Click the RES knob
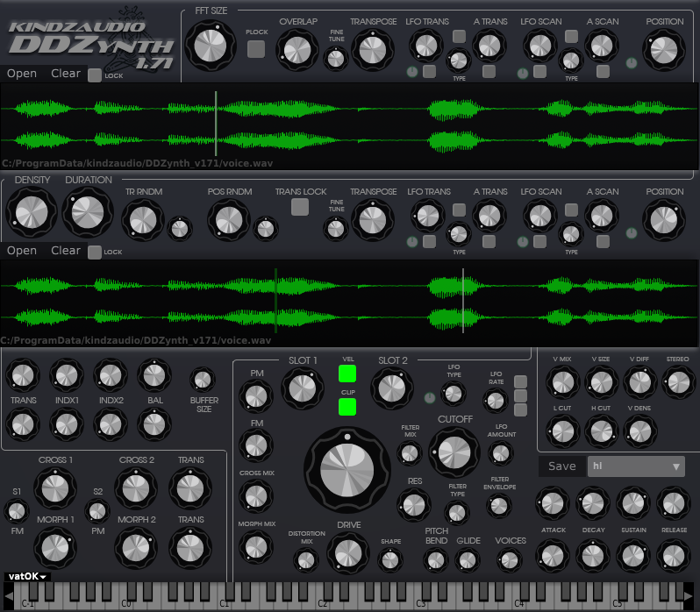 point(414,505)
